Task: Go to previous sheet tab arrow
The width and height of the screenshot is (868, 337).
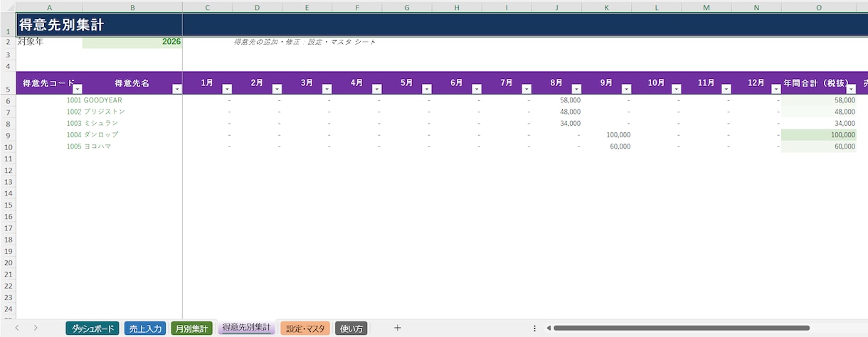Action: 16,328
